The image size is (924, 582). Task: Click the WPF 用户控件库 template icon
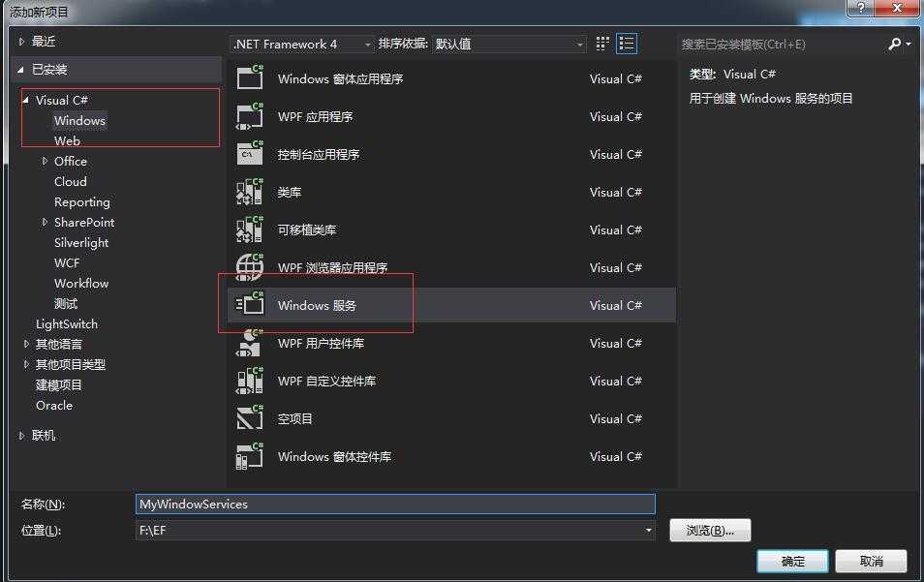pos(250,343)
